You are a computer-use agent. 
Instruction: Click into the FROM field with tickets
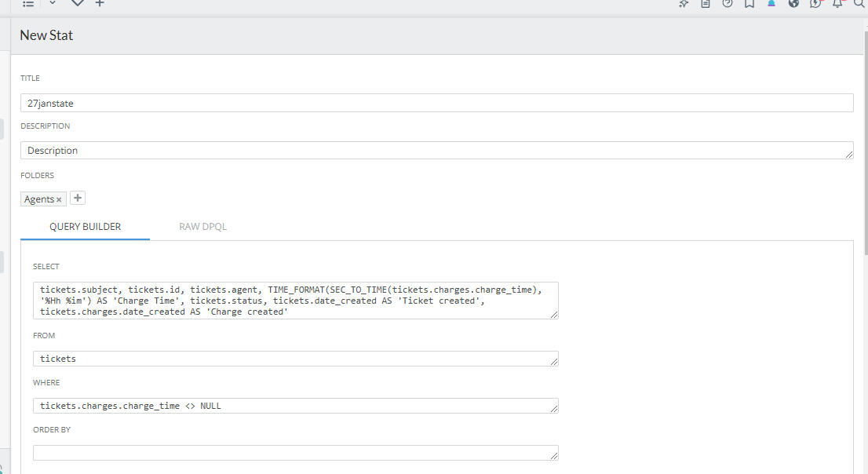295,359
